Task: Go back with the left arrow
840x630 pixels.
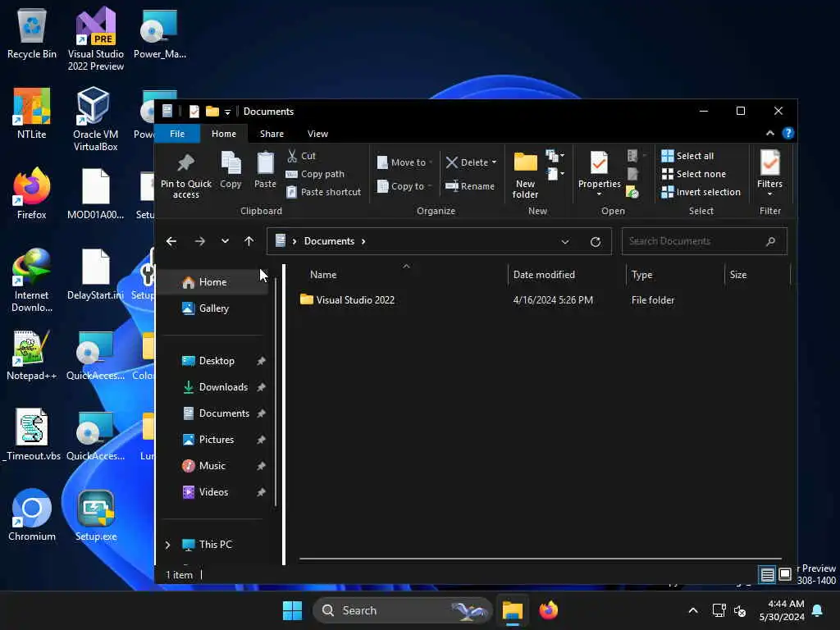Action: pos(171,242)
